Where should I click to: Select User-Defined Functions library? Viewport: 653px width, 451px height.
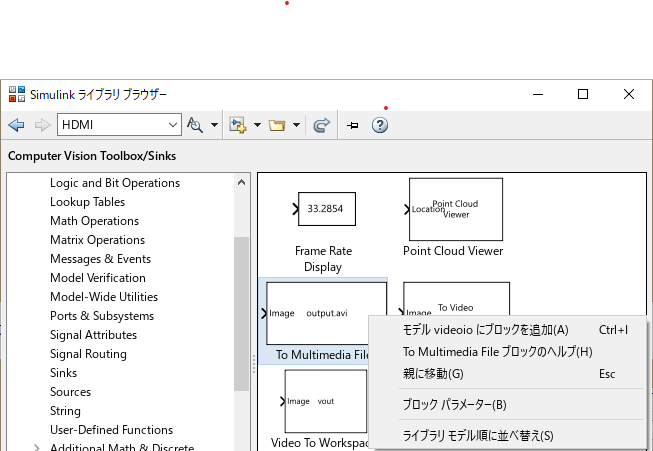click(112, 430)
